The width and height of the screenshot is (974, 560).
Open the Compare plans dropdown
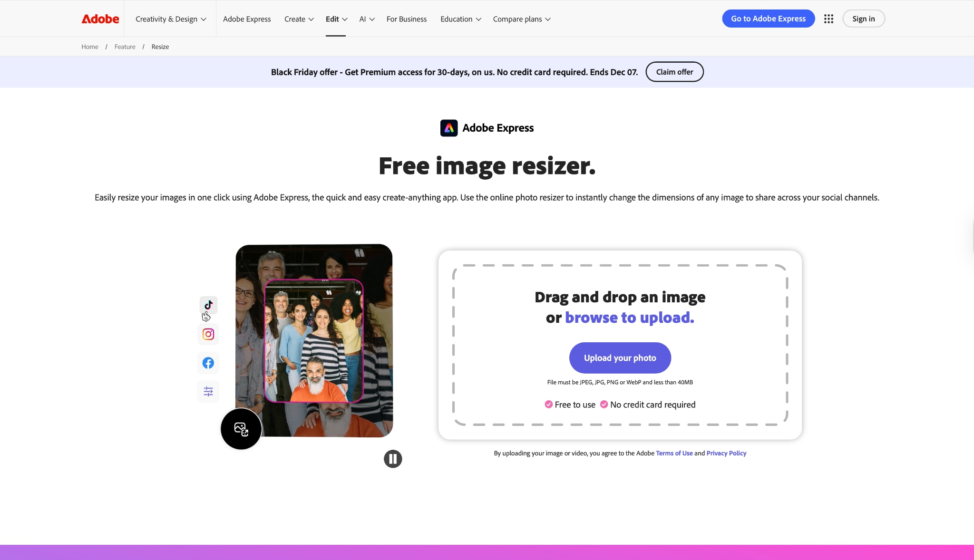(x=521, y=19)
